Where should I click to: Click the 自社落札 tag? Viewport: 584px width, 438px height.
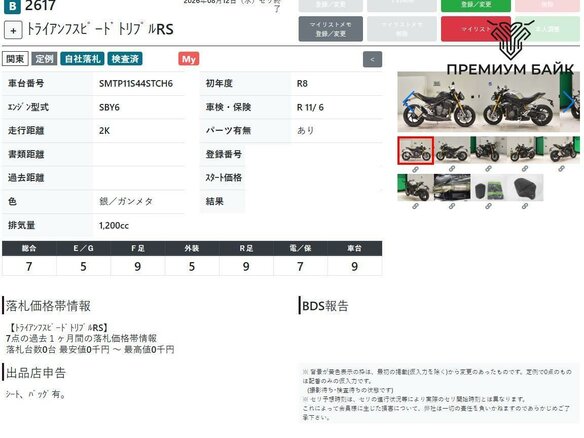coord(82,59)
